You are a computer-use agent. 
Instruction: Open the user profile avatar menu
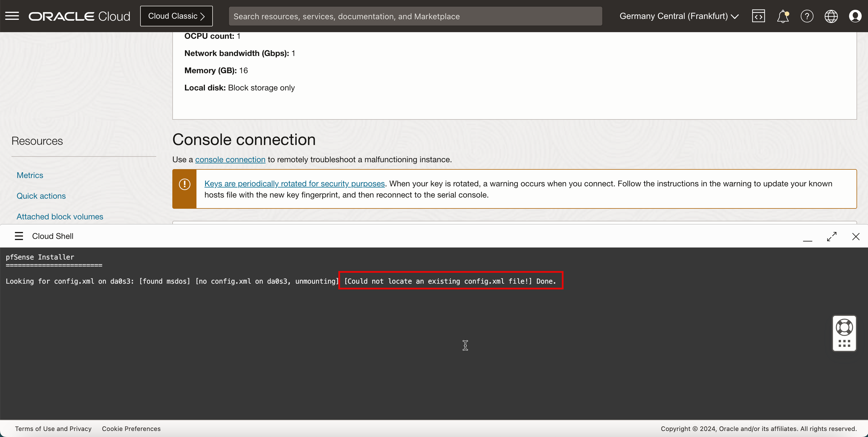[855, 16]
